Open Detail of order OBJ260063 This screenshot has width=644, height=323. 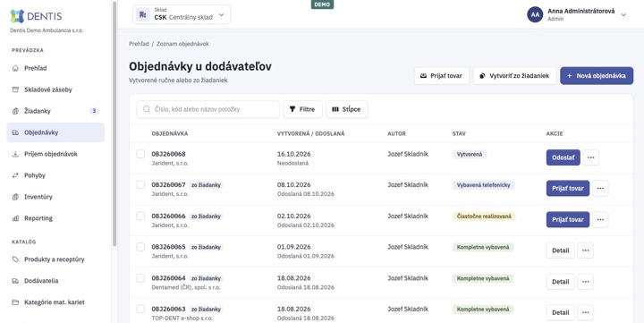[560, 312]
